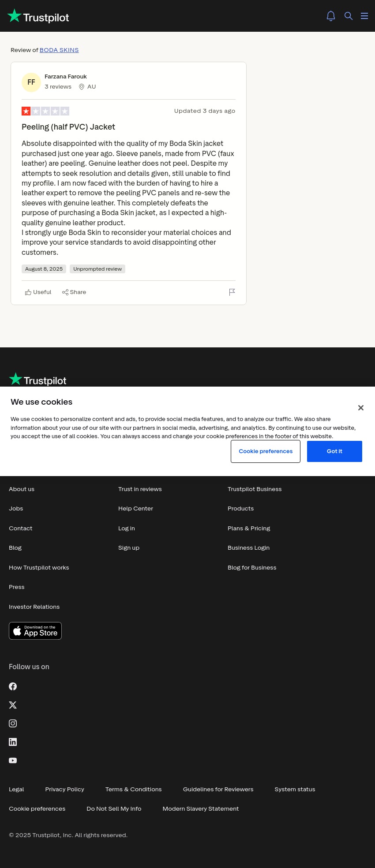Close the cookie banner with X

click(x=361, y=408)
